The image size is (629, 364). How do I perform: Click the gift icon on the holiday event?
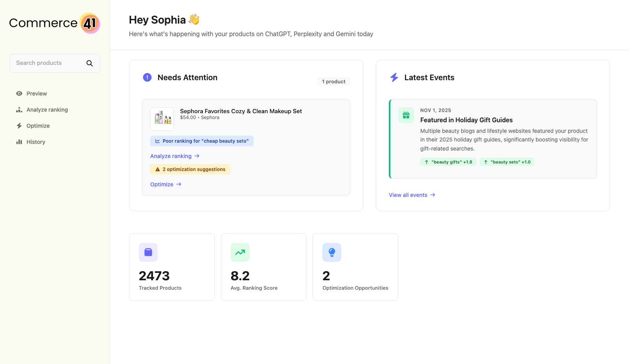pos(406,115)
